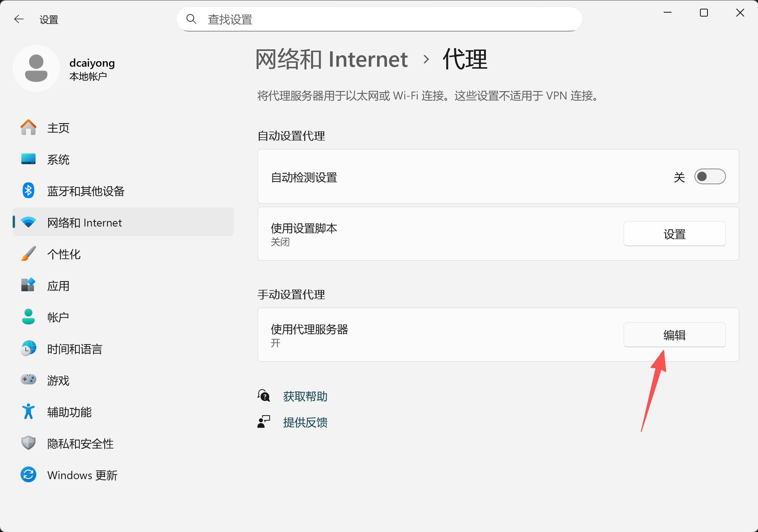Open Apps (应用) via its icon

(28, 285)
